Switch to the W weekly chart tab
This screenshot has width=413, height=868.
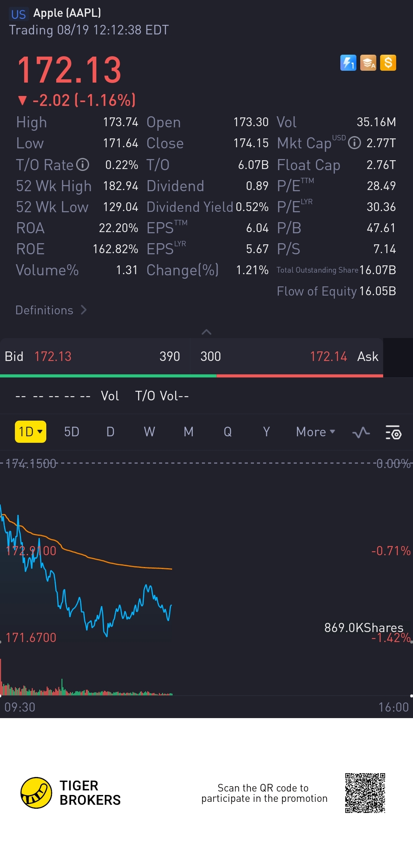(x=150, y=432)
